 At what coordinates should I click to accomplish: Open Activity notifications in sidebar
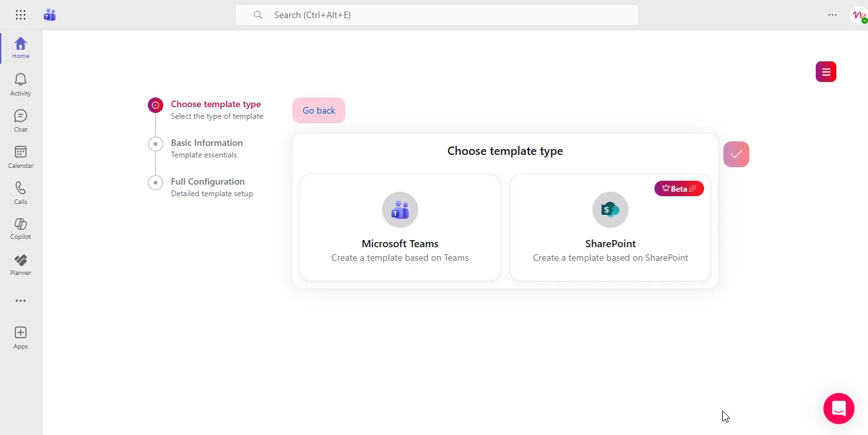[x=21, y=85]
